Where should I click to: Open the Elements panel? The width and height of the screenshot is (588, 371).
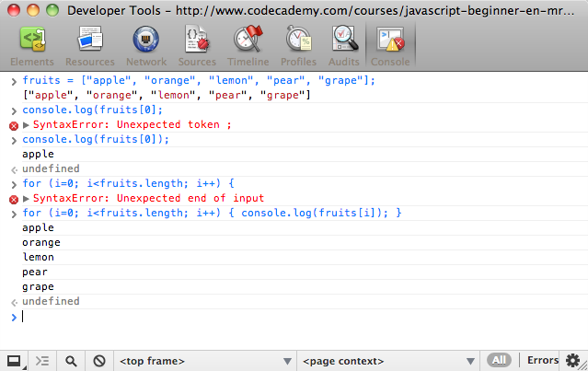coord(32,45)
